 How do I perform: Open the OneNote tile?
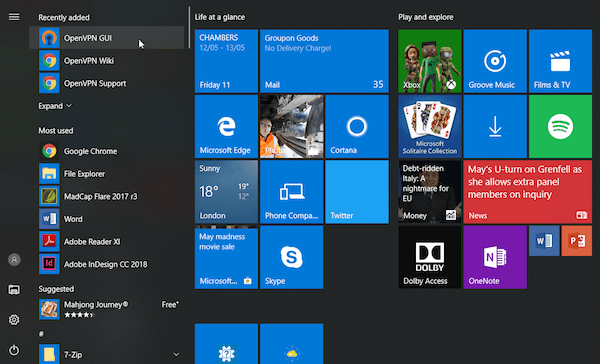[495, 257]
